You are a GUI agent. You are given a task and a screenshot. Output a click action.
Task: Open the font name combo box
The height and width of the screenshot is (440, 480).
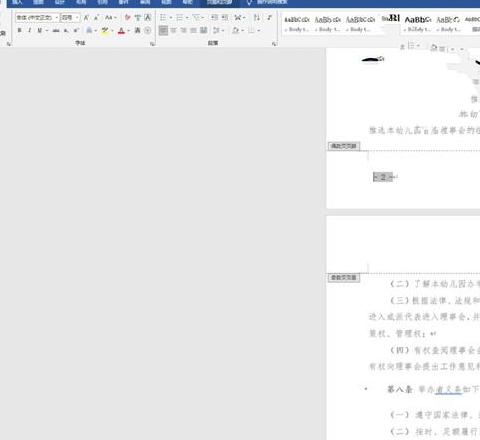click(x=37, y=17)
